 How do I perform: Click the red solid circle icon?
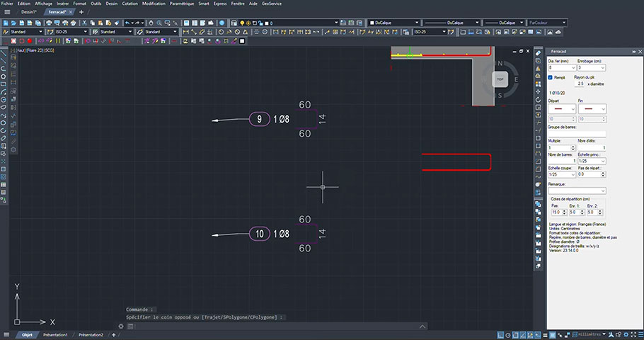tap(29, 41)
